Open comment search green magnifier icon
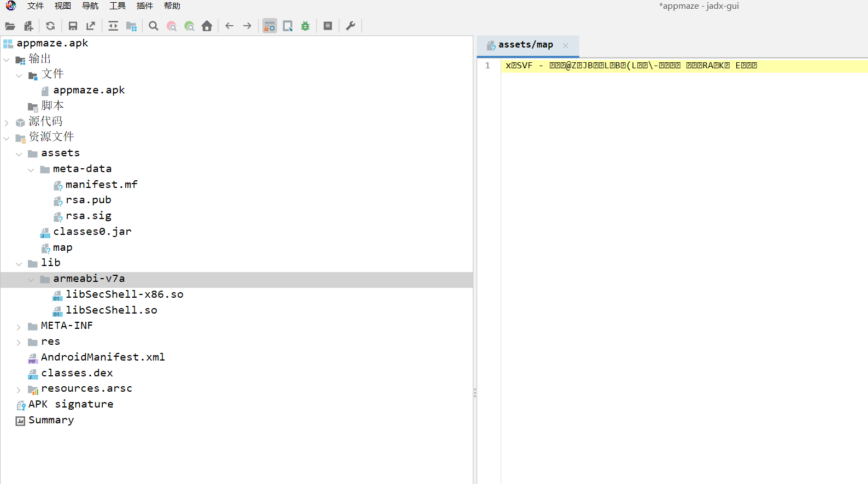The image size is (868, 484). click(x=189, y=26)
